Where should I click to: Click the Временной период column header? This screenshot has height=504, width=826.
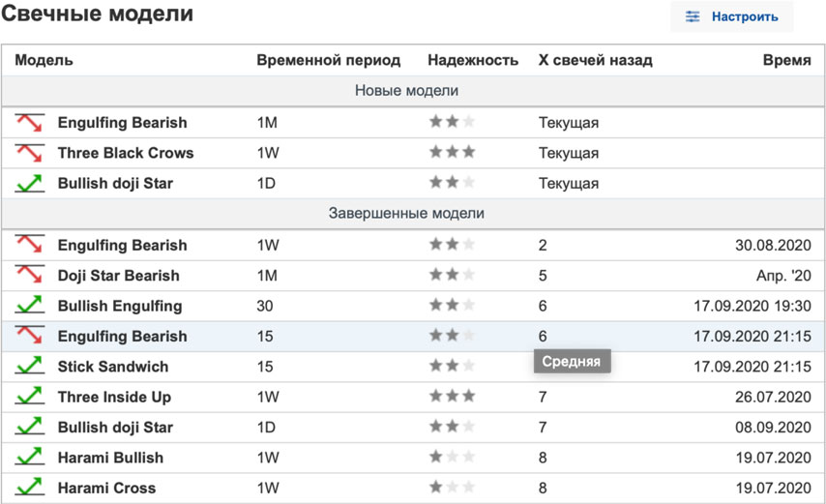click(x=328, y=60)
